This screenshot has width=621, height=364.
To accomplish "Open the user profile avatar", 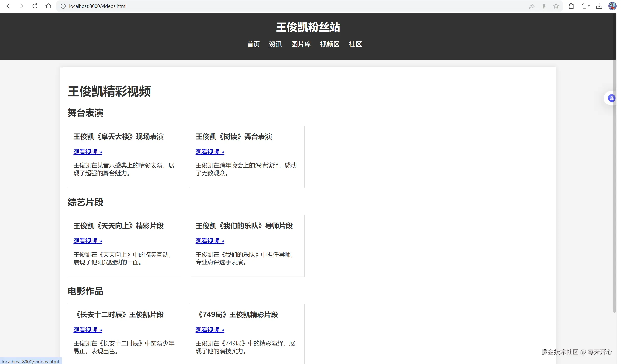I will click(612, 6).
